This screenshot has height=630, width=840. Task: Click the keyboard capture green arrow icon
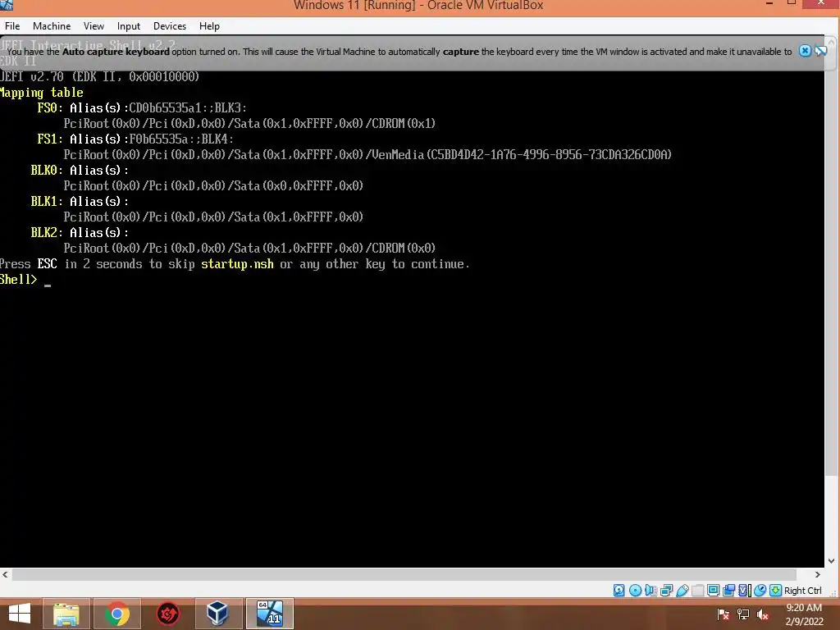click(x=775, y=591)
